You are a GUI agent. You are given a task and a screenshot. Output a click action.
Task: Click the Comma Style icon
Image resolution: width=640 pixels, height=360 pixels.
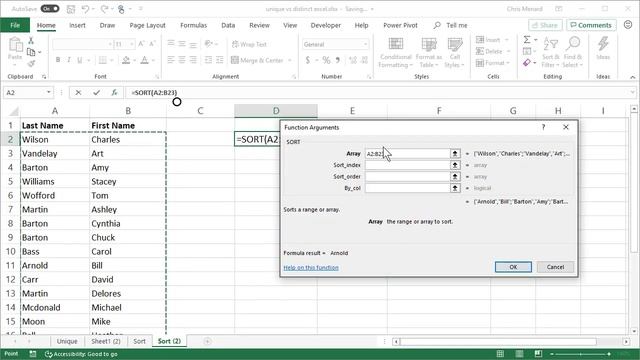338,60
